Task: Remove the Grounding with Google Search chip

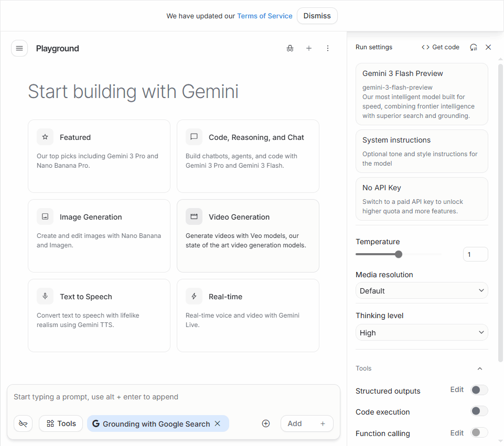Action: (x=217, y=423)
